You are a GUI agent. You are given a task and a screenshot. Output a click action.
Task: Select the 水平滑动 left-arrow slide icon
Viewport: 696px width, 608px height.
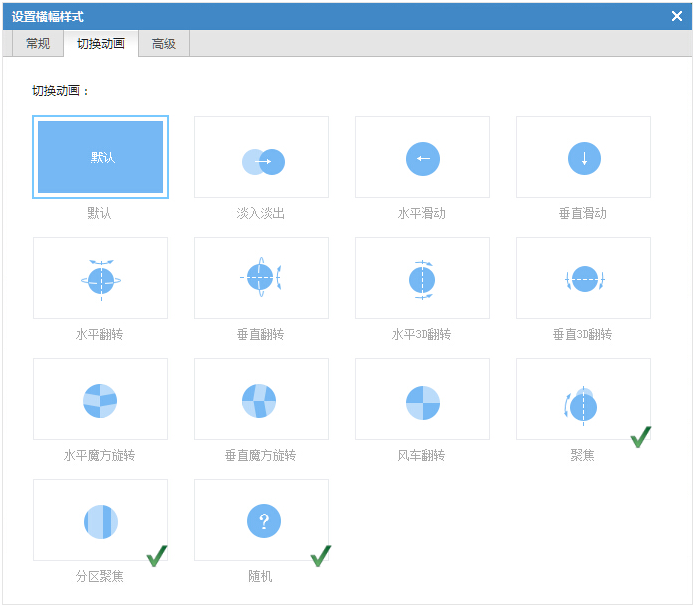point(422,158)
